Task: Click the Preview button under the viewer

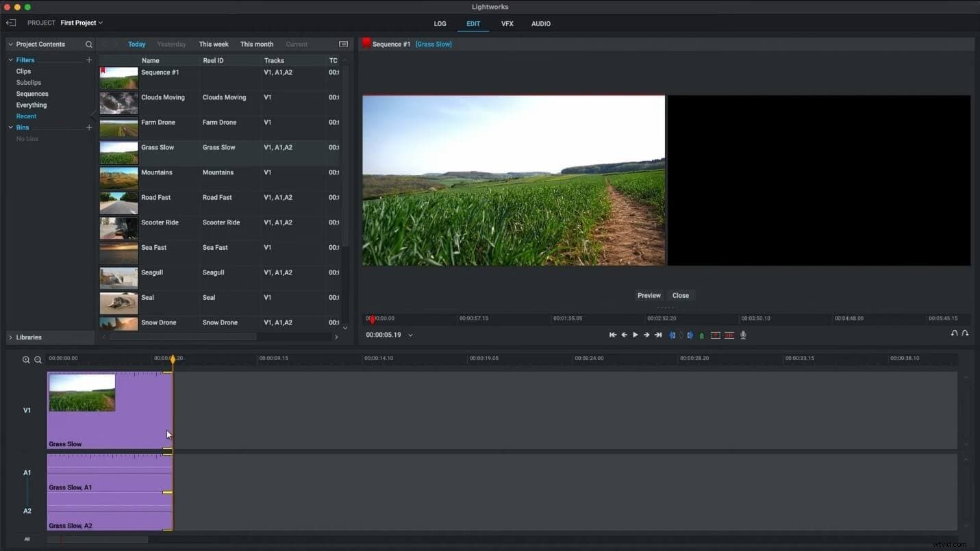Action: pyautogui.click(x=648, y=295)
